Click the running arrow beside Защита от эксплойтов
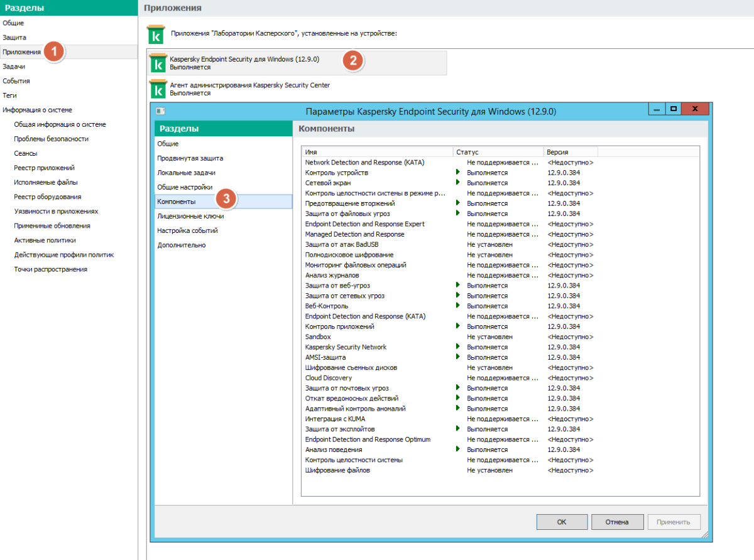This screenshot has width=754, height=560. (x=458, y=429)
